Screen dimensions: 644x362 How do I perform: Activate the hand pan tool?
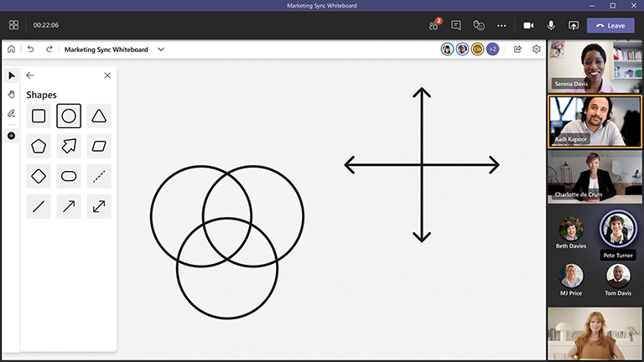pyautogui.click(x=11, y=94)
